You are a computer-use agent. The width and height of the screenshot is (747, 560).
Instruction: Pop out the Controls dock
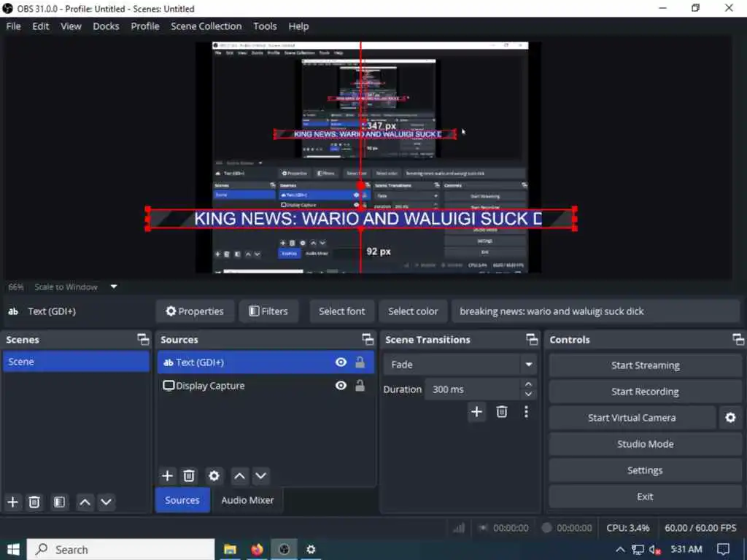pos(738,340)
